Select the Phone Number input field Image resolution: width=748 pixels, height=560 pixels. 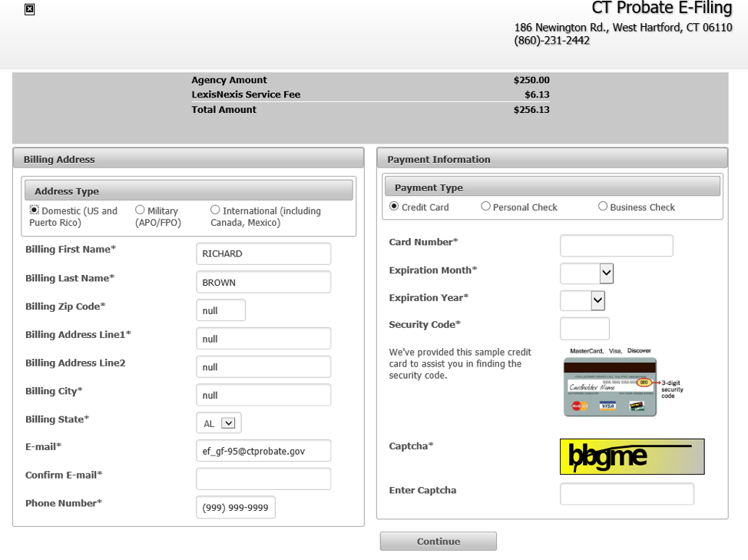coord(236,508)
